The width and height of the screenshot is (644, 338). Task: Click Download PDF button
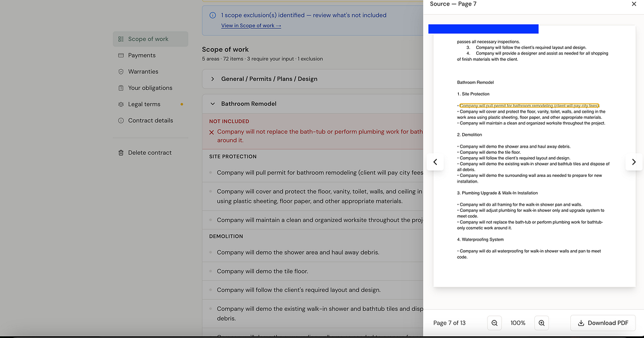pyautogui.click(x=603, y=323)
